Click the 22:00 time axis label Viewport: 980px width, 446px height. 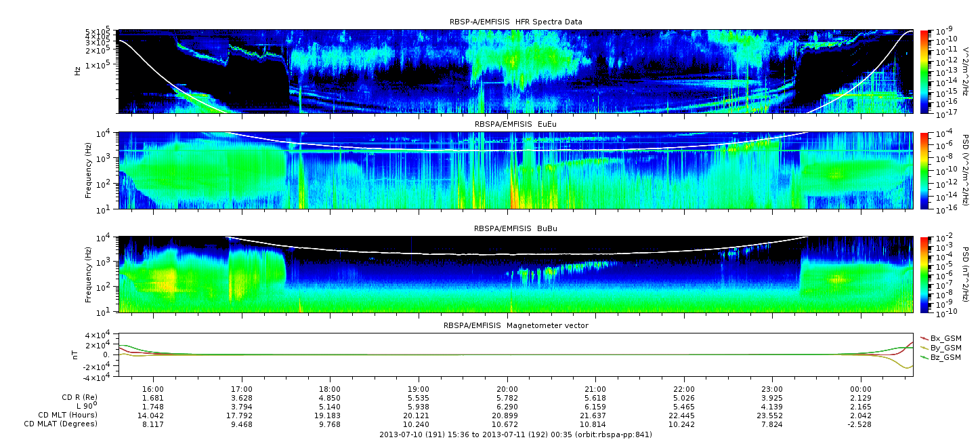[x=684, y=390]
